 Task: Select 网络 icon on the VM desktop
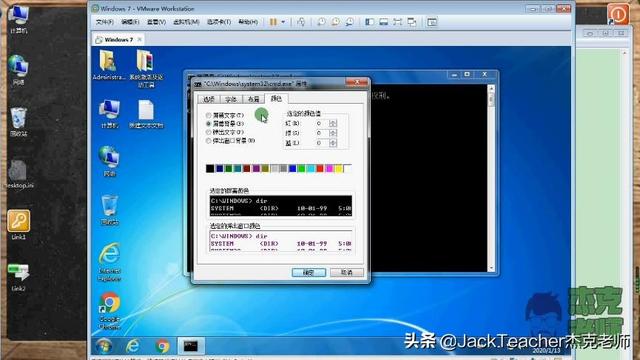(109, 162)
